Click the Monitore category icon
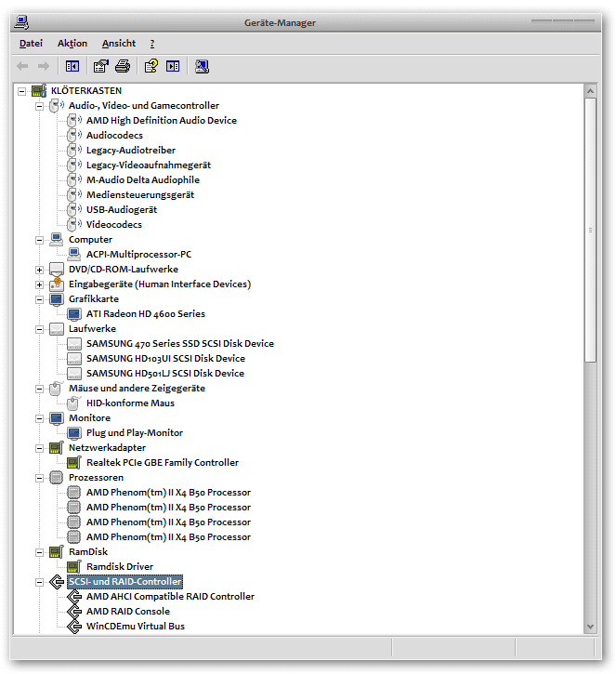616x674 pixels. tap(57, 418)
